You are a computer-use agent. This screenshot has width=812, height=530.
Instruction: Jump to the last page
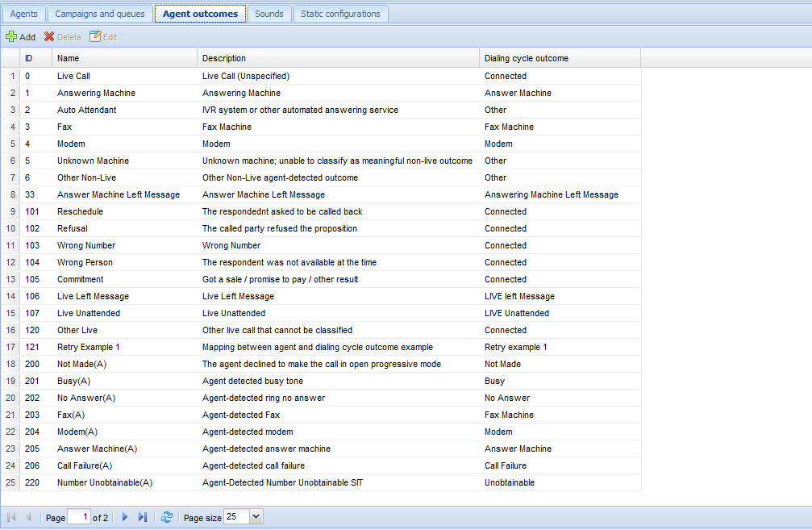tap(143, 517)
